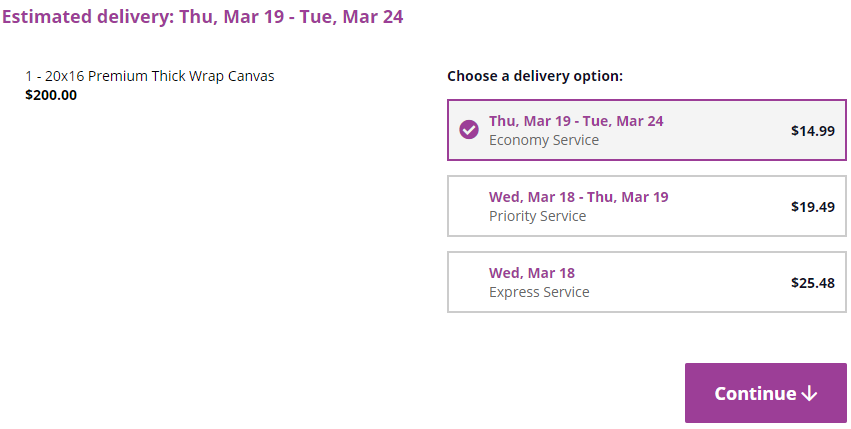Click the blank left area inside the Priority Service box
The width and height of the screenshot is (851, 429).
click(468, 206)
